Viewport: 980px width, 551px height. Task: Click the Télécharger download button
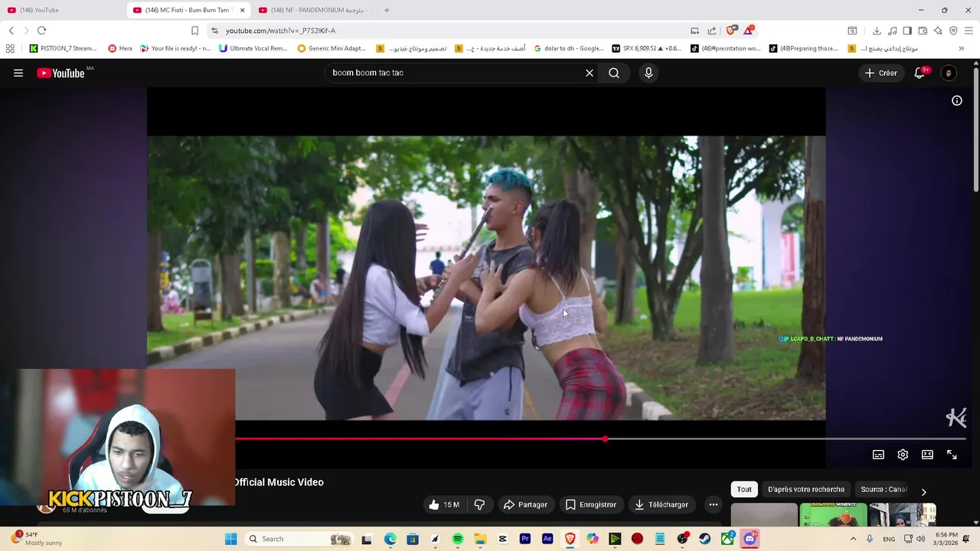click(661, 504)
